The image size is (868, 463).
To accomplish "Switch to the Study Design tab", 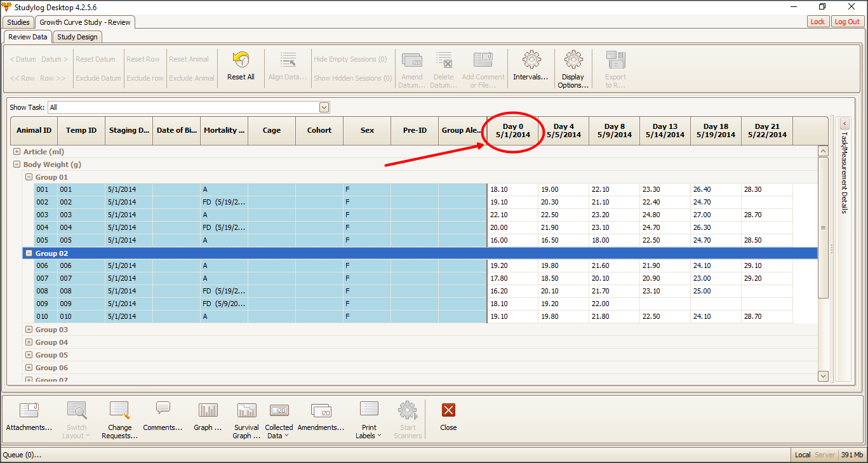I will coord(77,37).
